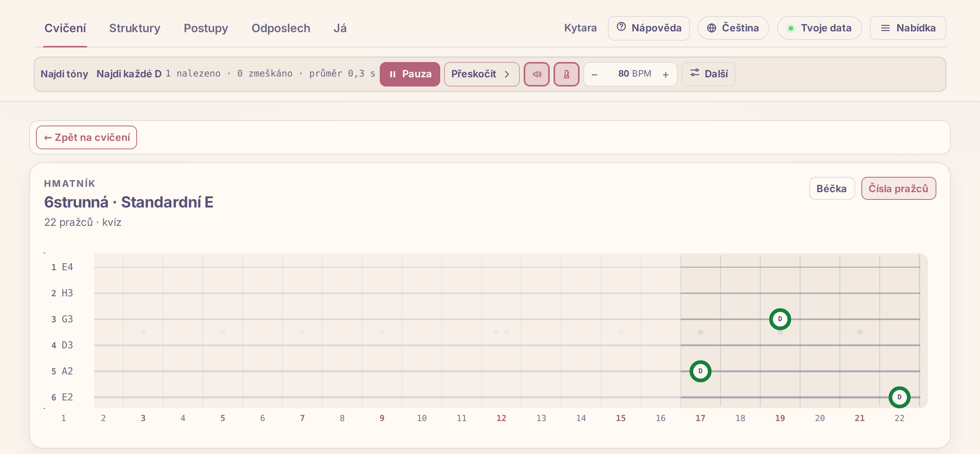The height and width of the screenshot is (454, 980).
Task: Click the 80 BPM tempo value
Action: [x=635, y=73]
